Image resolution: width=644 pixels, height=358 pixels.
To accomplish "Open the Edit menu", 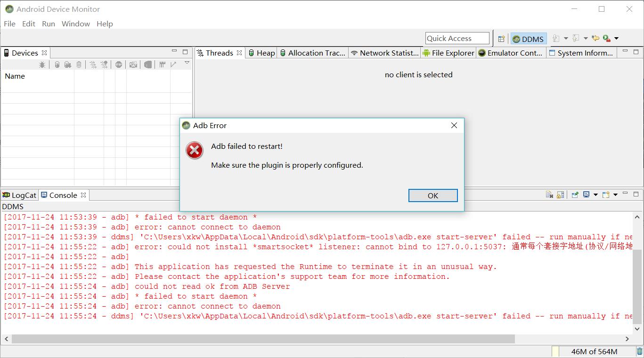I will (x=29, y=24).
